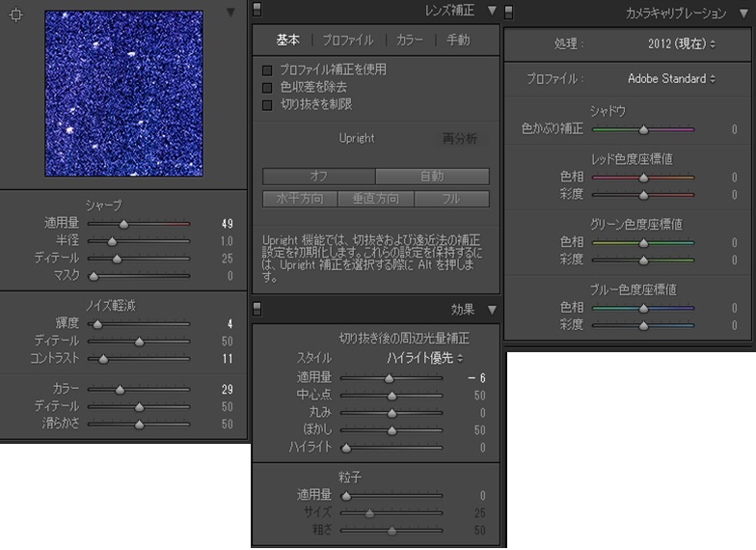Toggle the レンズ補正 panel on/off switch

(256, 10)
